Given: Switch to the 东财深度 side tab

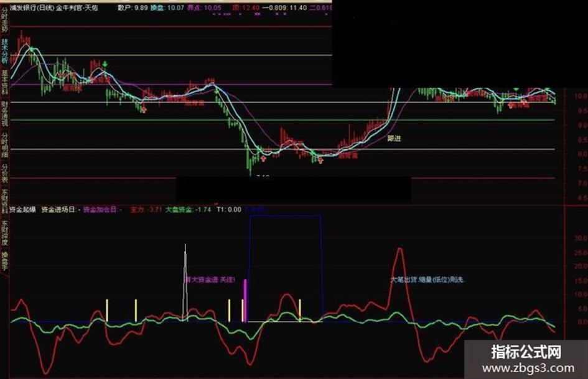Looking at the screenshot, I should pos(4,232).
